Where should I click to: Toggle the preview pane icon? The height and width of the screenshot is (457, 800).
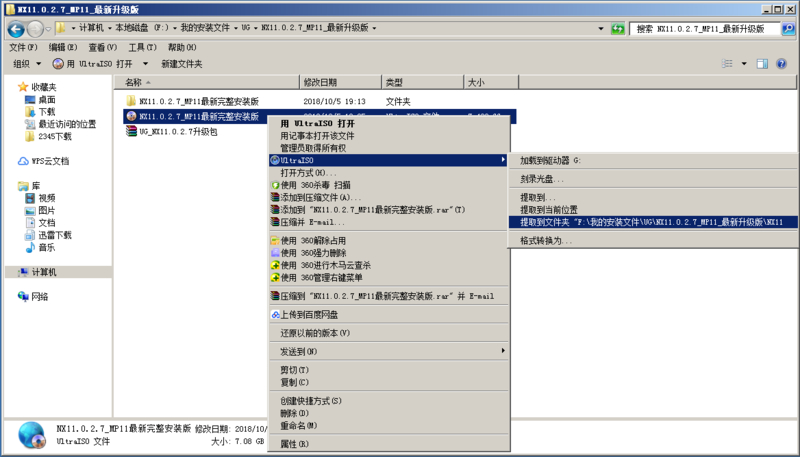(762, 64)
